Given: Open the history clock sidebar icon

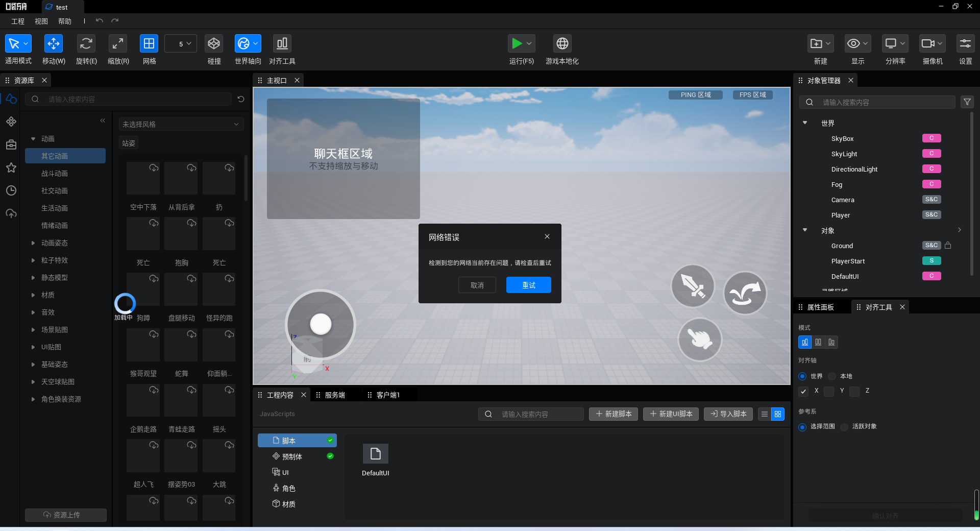Looking at the screenshot, I should click(x=11, y=190).
